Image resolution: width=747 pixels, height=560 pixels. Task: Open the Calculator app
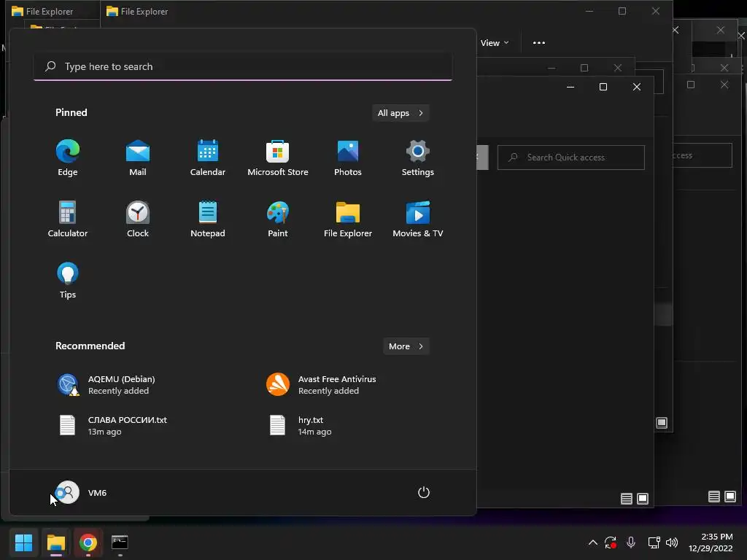click(x=68, y=219)
